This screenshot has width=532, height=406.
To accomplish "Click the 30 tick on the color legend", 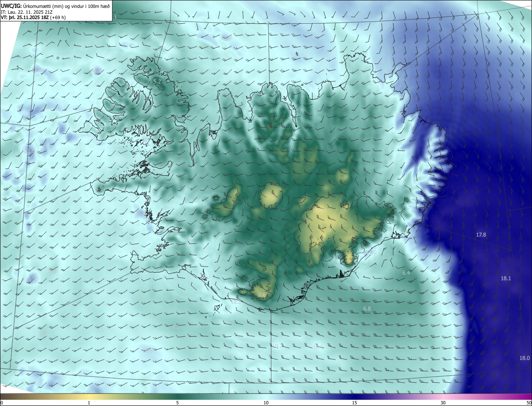I will [x=443, y=403].
